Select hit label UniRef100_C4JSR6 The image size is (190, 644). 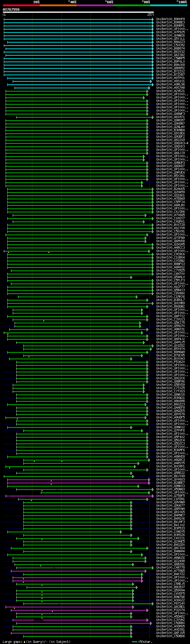(170, 212)
